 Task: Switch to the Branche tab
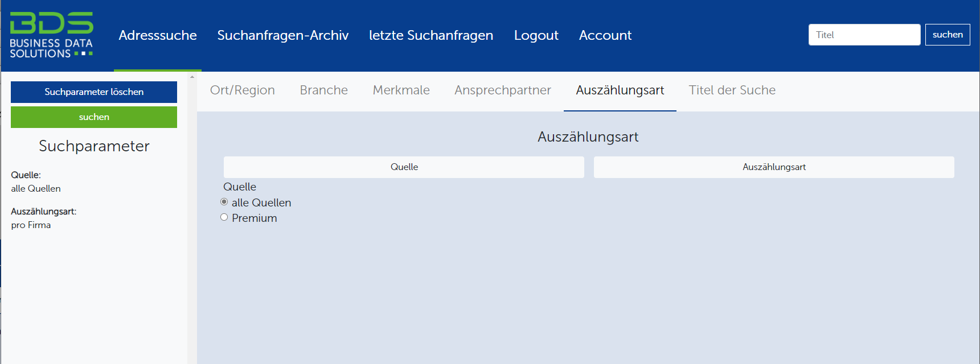323,90
